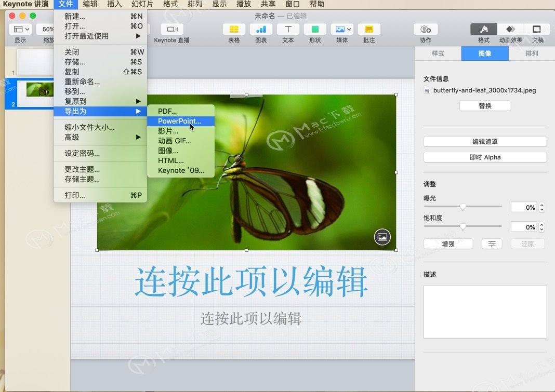Click the Enhance (增强) button
Screen dimensions: 555x392
point(448,244)
